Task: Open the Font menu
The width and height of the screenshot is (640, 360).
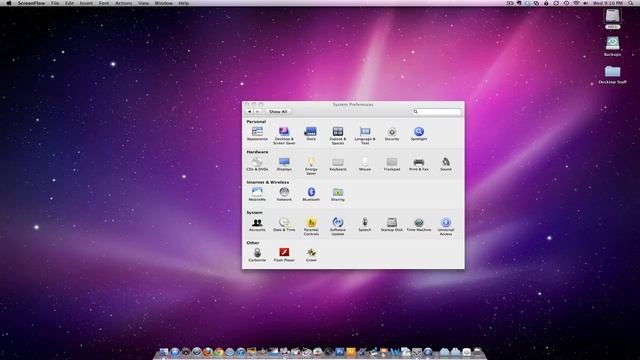Action: 104,3
